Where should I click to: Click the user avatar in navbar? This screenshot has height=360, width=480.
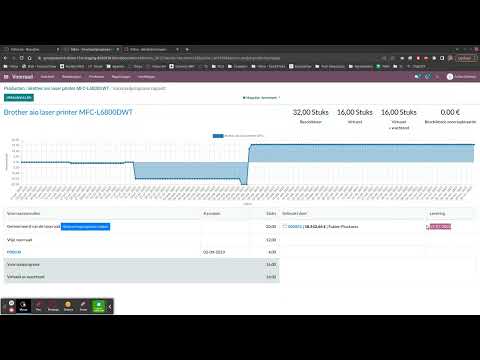450,77
